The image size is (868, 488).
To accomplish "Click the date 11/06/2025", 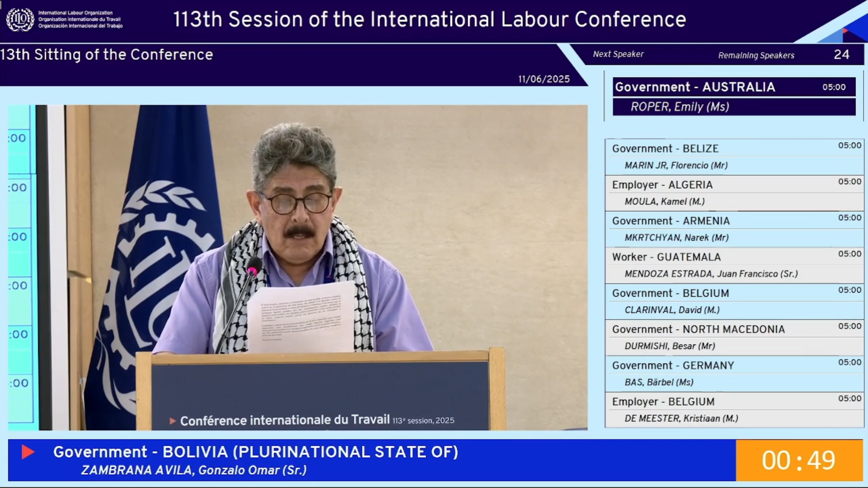I will (544, 79).
